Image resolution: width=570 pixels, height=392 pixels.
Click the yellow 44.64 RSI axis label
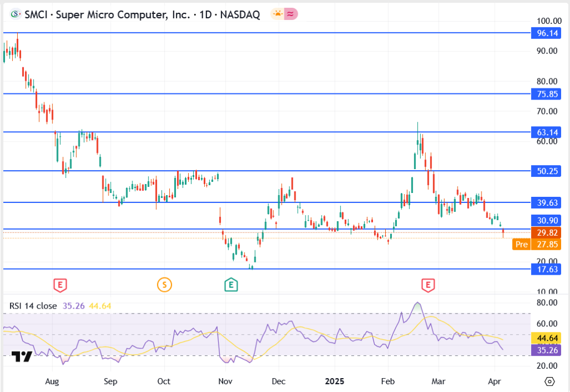[x=547, y=338]
